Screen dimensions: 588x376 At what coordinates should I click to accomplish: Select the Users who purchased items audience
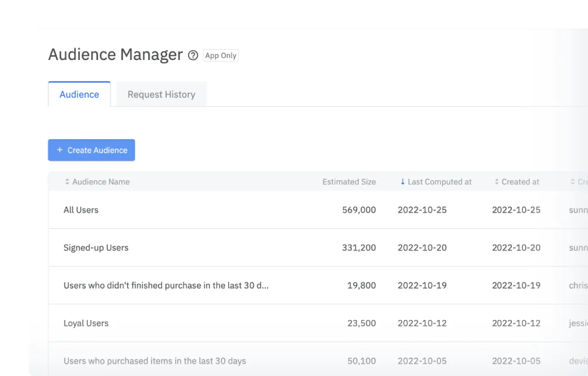(x=154, y=361)
